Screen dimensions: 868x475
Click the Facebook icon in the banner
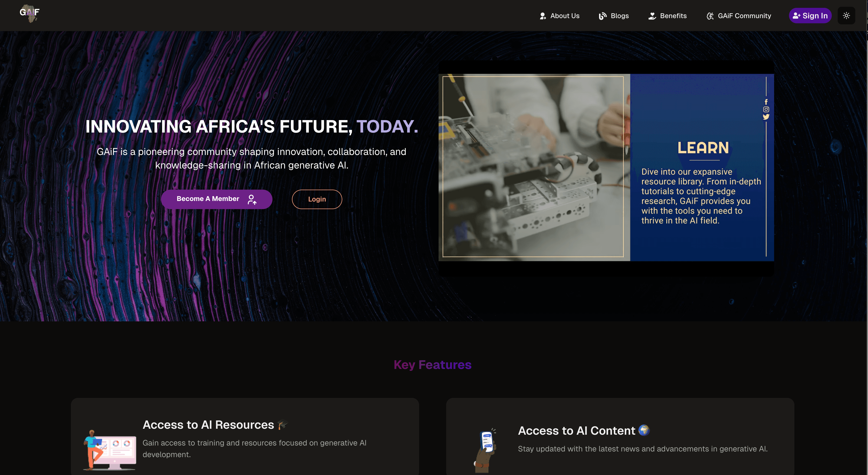pyautogui.click(x=766, y=102)
